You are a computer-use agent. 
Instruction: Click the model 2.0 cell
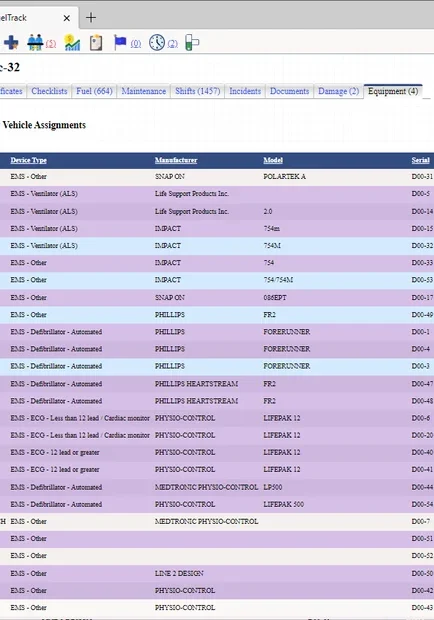268,211
